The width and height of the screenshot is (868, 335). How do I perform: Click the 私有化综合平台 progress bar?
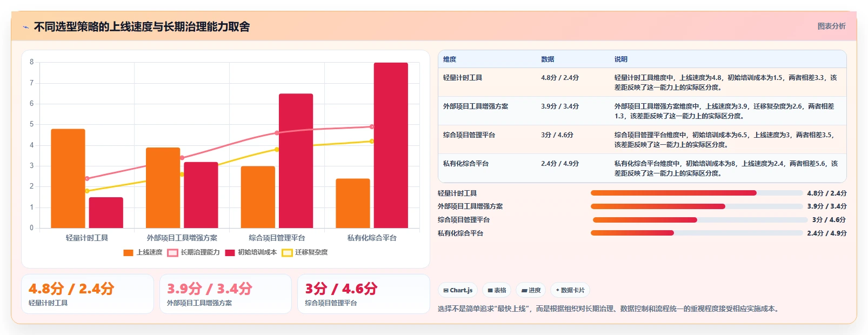(x=697, y=233)
